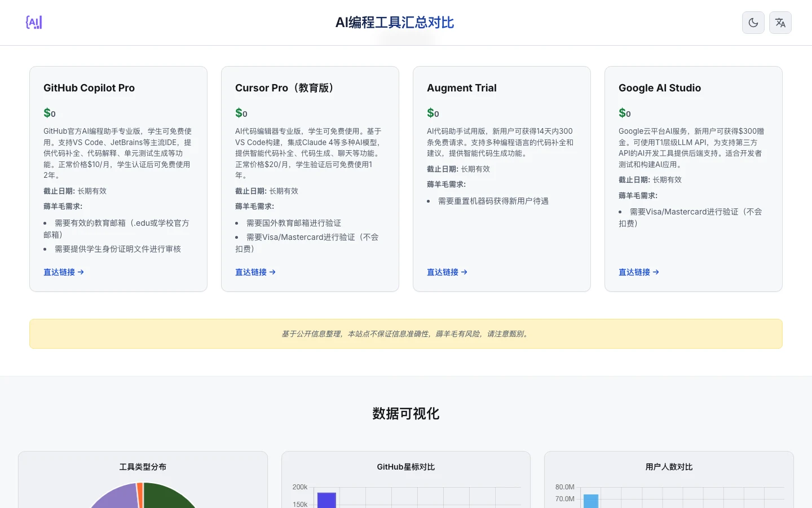Click 需要国外教育邮箱进行验证 bullet

point(294,223)
